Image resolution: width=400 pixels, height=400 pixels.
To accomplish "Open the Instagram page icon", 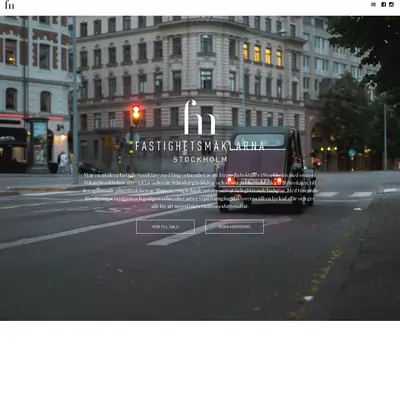I will 392,5.
